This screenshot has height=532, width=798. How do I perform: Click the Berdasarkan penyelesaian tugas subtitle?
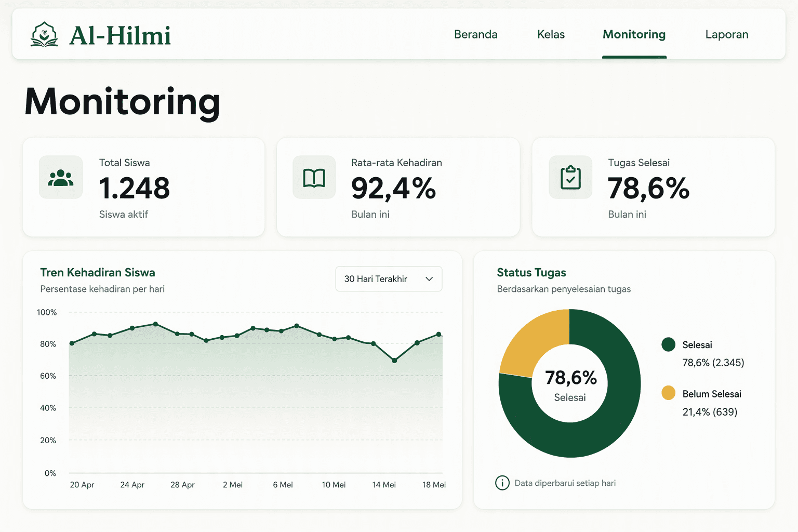pyautogui.click(x=564, y=289)
